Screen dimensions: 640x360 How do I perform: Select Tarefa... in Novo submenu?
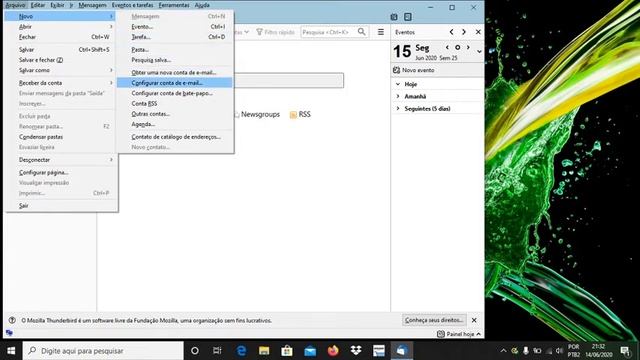(175, 37)
